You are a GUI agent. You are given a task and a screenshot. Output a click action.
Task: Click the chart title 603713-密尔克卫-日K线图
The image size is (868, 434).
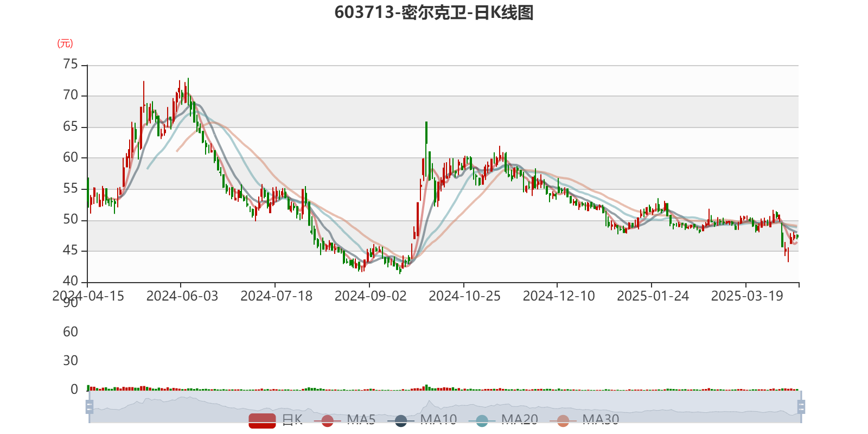click(x=434, y=12)
